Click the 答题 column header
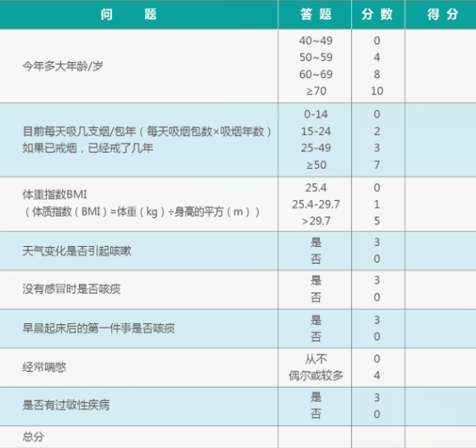This screenshot has width=476, height=448. [315, 14]
